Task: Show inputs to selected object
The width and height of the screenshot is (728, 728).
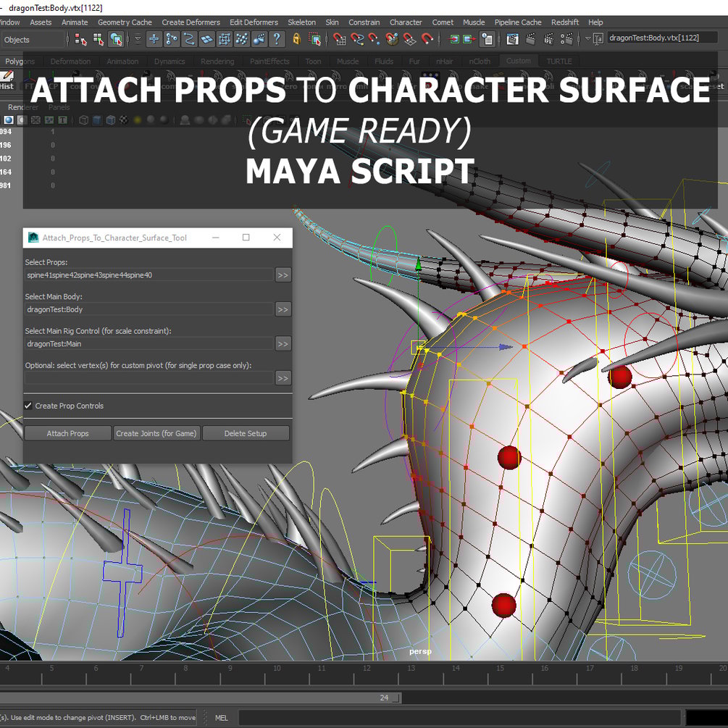Action: 454,40
